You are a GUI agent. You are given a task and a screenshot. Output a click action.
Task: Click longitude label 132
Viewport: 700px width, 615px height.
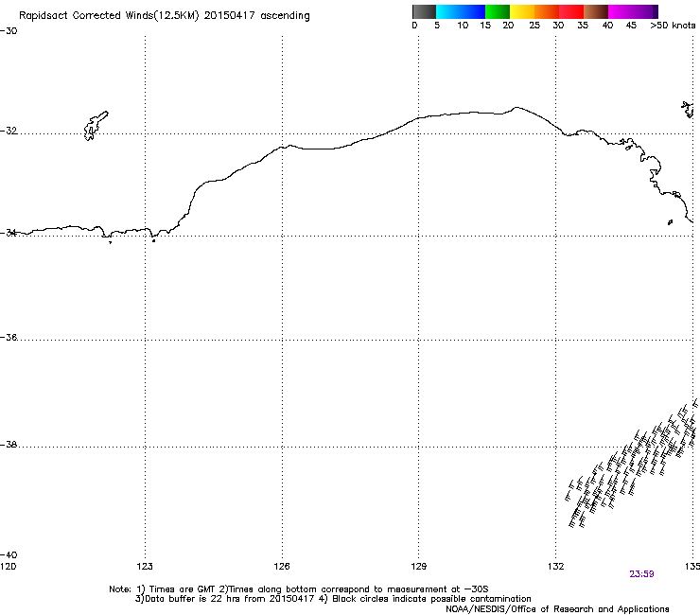pyautogui.click(x=556, y=567)
